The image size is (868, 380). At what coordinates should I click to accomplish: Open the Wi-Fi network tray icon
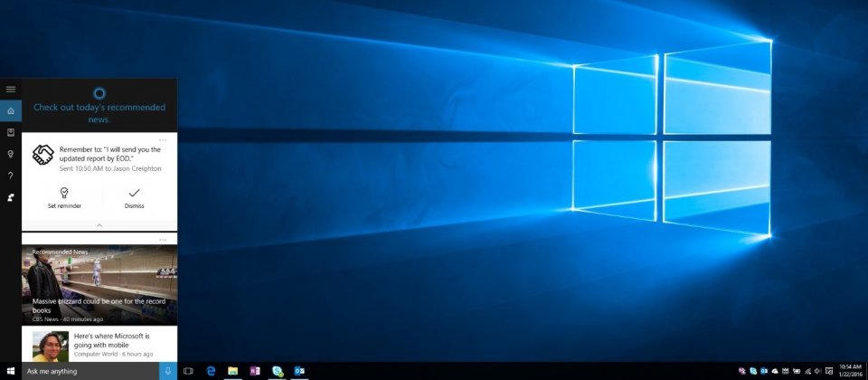point(807,371)
